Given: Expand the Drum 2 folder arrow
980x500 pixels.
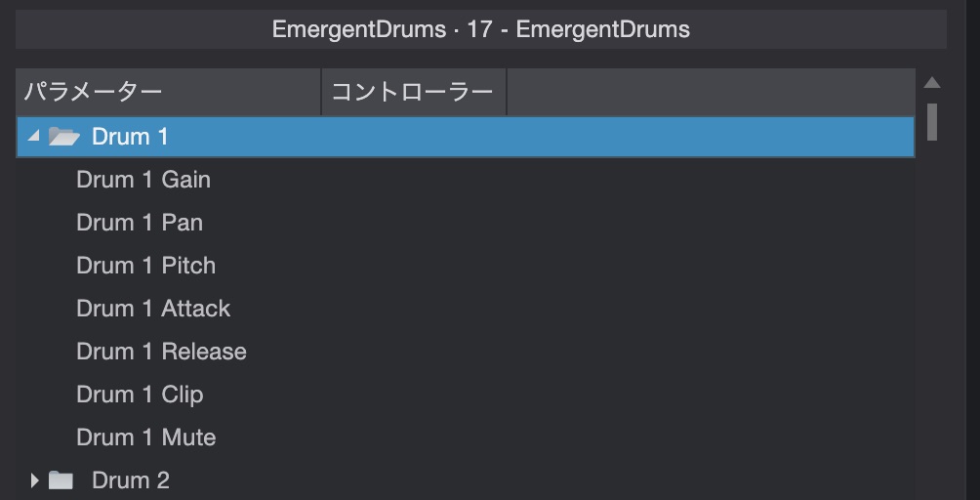Looking at the screenshot, I should pyautogui.click(x=34, y=480).
